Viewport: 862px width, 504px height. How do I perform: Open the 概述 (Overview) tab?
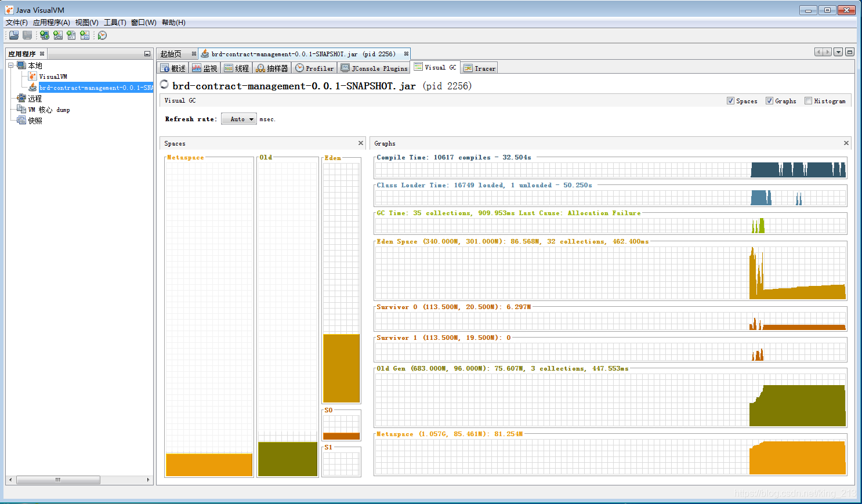click(x=173, y=68)
